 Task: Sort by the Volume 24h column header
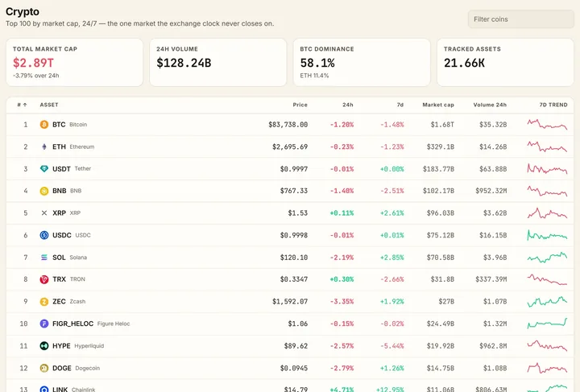click(x=490, y=105)
